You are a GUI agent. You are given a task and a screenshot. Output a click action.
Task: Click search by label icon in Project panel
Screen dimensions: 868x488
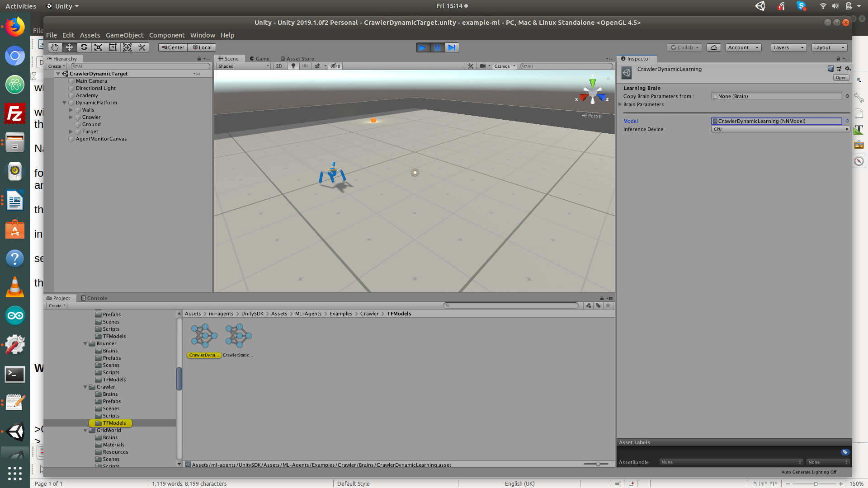point(598,305)
